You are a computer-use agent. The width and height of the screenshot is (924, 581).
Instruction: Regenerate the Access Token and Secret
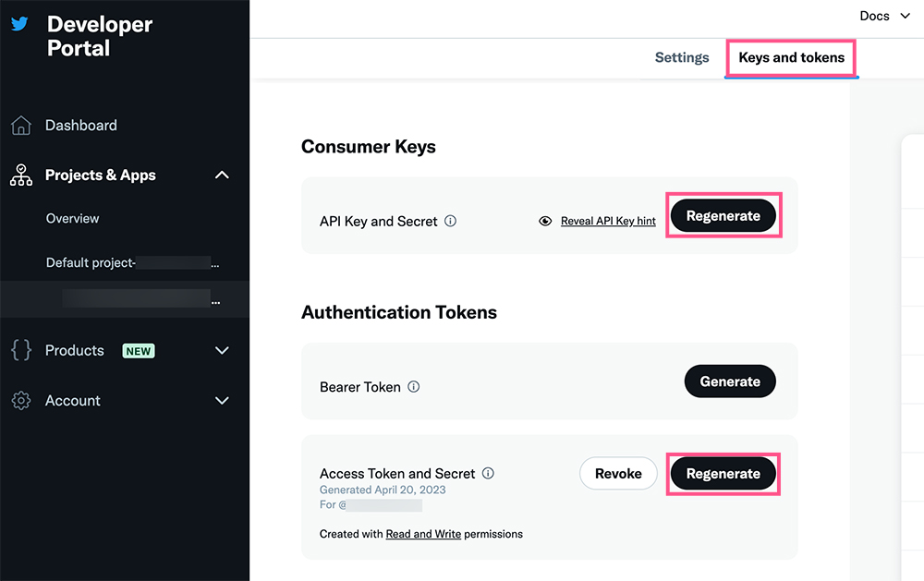tap(723, 473)
